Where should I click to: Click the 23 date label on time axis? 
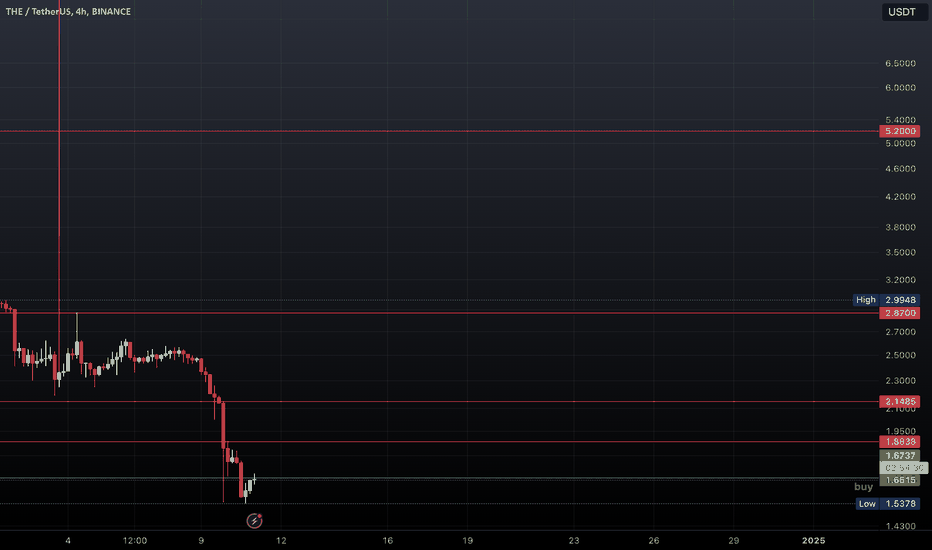tap(574, 540)
